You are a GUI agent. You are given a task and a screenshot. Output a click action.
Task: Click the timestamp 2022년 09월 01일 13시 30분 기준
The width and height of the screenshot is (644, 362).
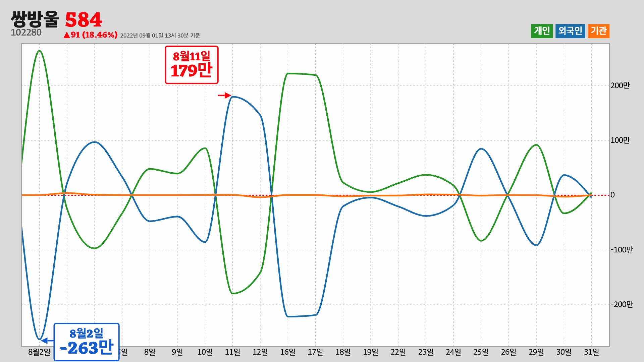pyautogui.click(x=160, y=36)
